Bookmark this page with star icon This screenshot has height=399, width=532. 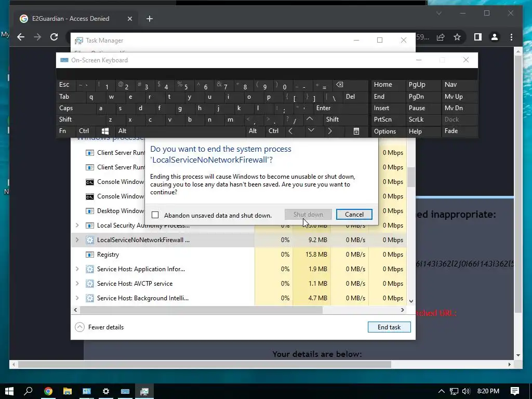(457, 37)
